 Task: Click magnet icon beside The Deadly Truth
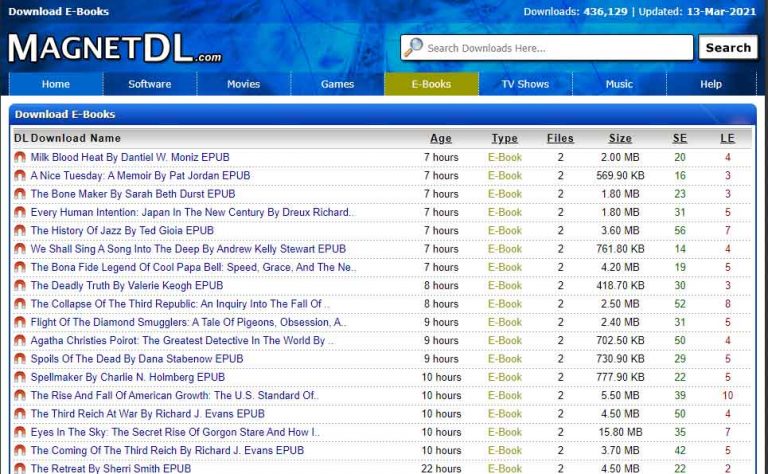(x=19, y=286)
